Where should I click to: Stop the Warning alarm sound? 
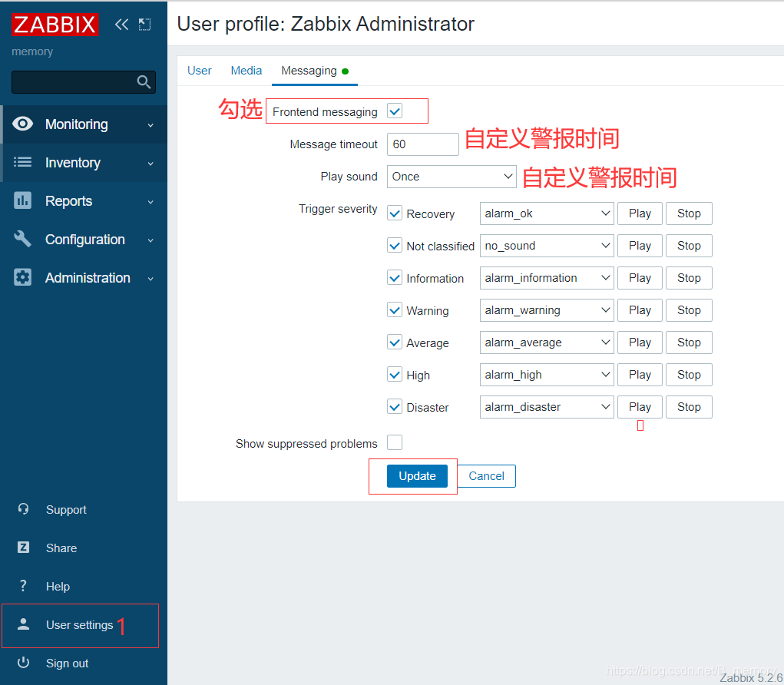(689, 310)
